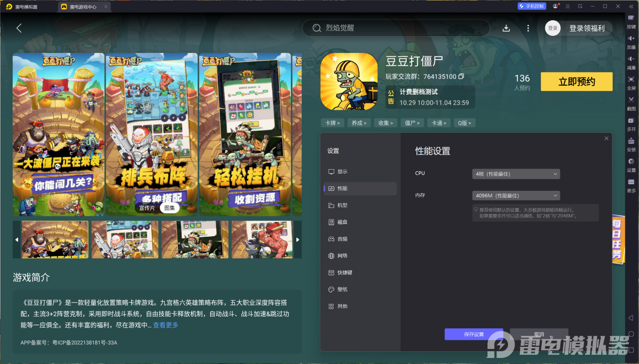Switch media view to 宣传片 trailer
Image resolution: width=639 pixels, height=364 pixels.
[147, 207]
